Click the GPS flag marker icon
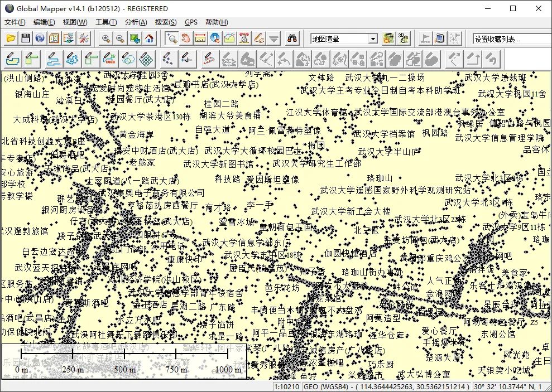The height and width of the screenshot is (392, 552). [x=425, y=38]
